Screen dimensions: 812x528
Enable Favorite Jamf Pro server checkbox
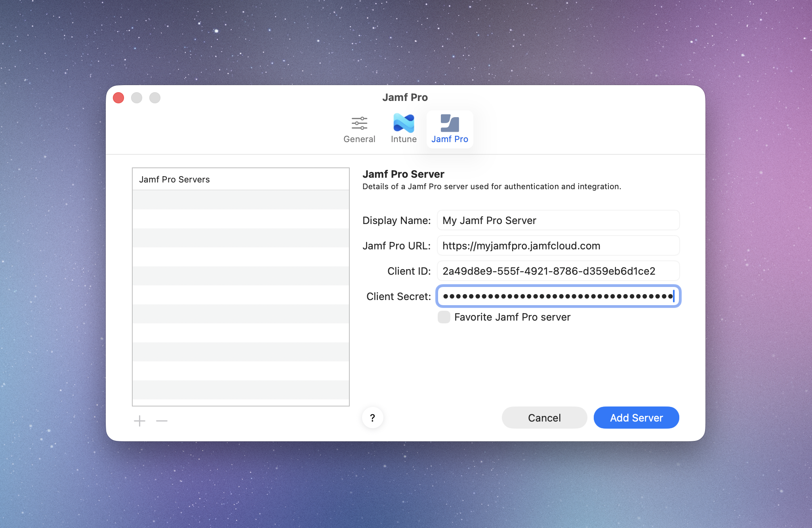coord(444,317)
